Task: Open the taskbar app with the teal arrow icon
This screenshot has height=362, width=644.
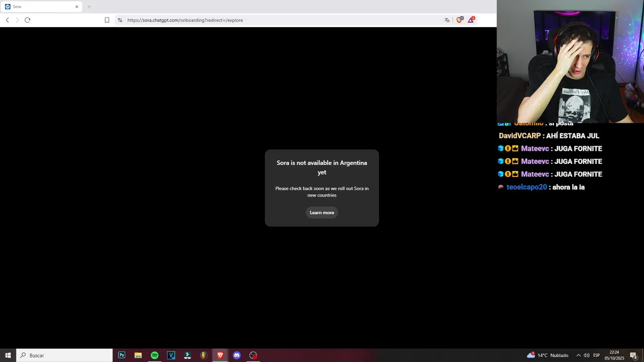Action: click(x=187, y=355)
